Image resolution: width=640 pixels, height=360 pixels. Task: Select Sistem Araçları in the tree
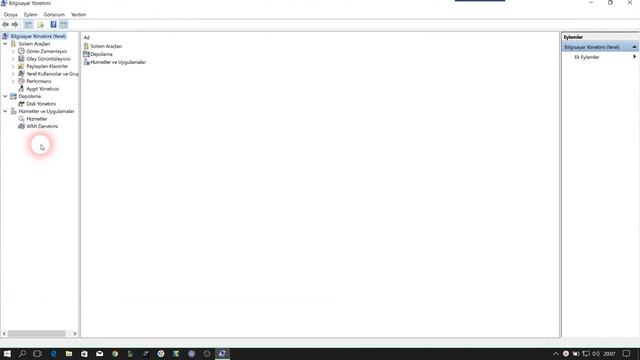click(x=34, y=44)
